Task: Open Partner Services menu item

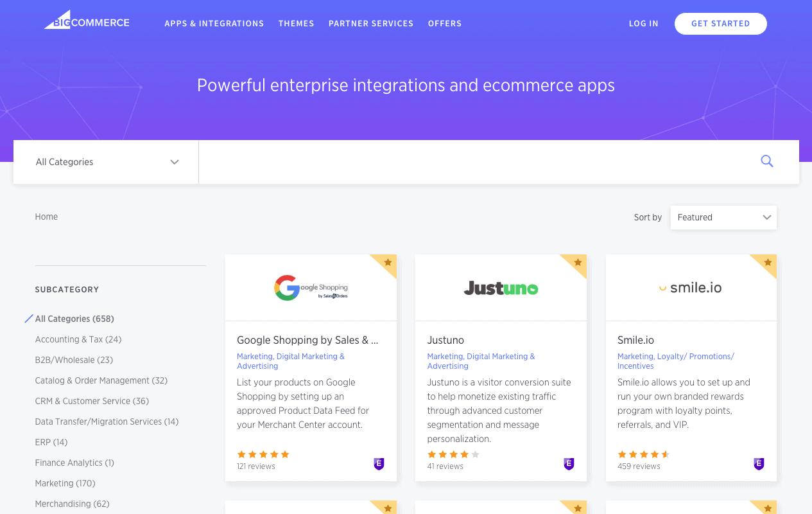Action: 371,24
